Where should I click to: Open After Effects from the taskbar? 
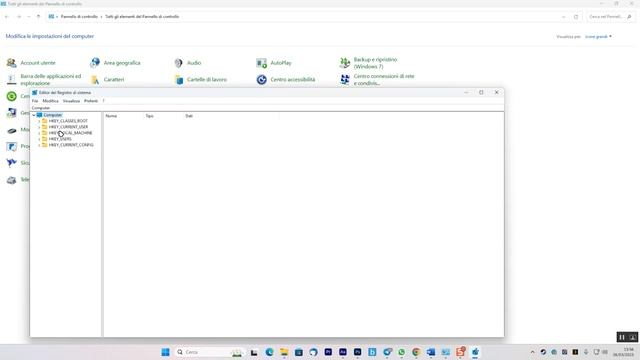[x=343, y=352]
